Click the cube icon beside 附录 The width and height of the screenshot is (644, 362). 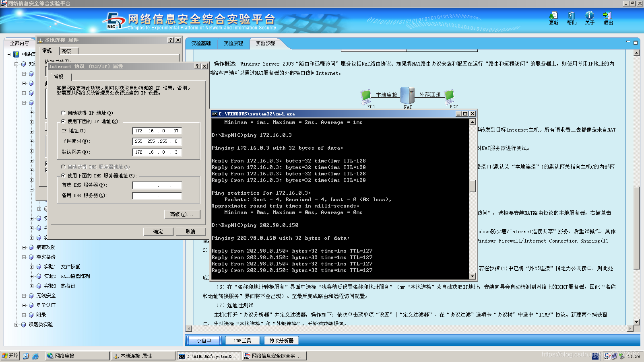[31, 315]
